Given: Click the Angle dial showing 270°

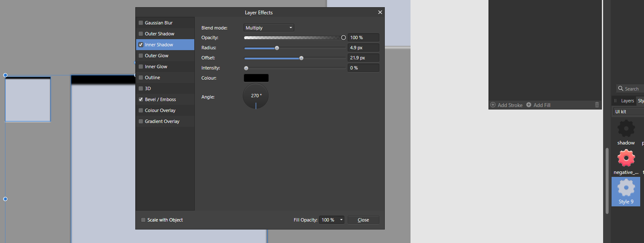Looking at the screenshot, I should coord(256,96).
